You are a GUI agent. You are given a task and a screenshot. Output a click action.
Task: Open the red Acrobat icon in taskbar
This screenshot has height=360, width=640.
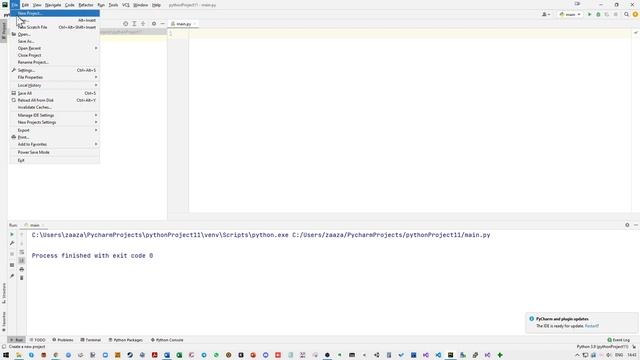[x=155, y=355]
